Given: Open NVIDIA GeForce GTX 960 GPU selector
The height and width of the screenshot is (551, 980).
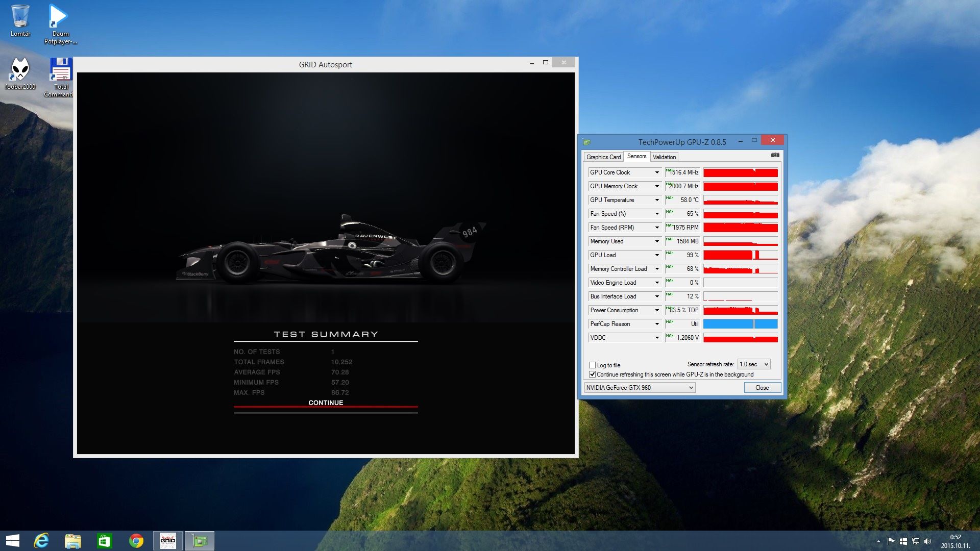Looking at the screenshot, I should point(640,388).
